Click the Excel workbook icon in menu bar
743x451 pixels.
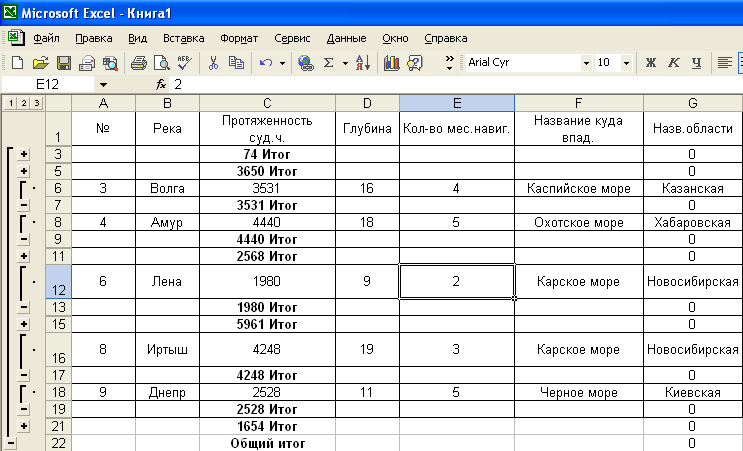coord(16,38)
